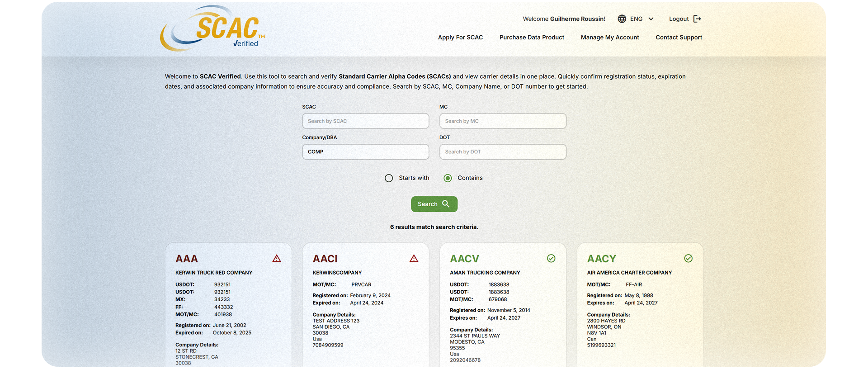Open Purchase Data Product page

(x=532, y=38)
